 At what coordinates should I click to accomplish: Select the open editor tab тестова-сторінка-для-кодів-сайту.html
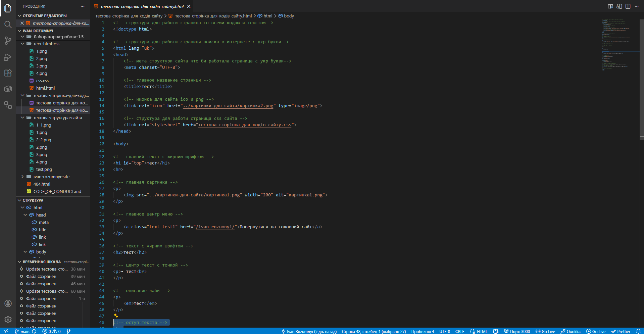[x=142, y=6]
